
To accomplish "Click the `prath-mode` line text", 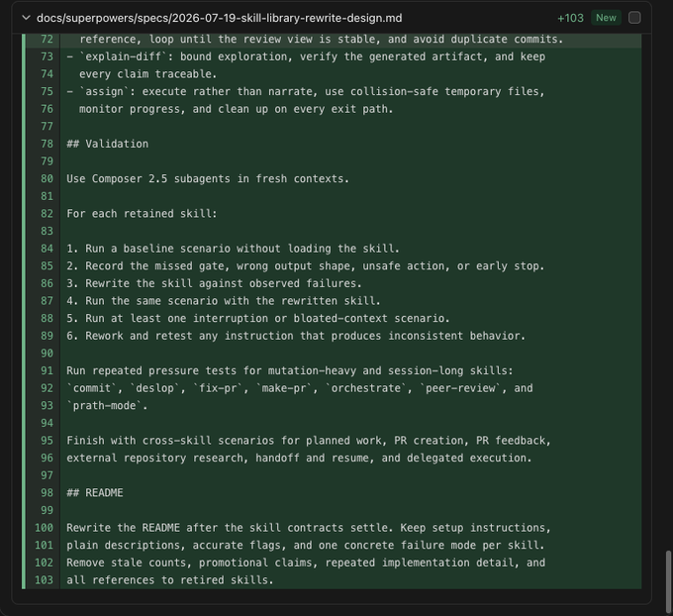I will [107, 405].
